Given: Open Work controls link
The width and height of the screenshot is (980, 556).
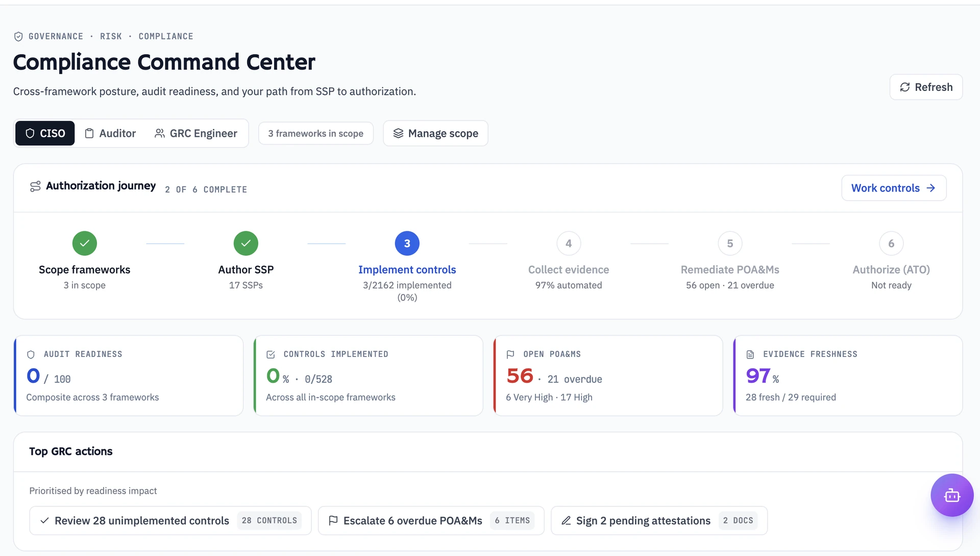Looking at the screenshot, I should [x=894, y=188].
